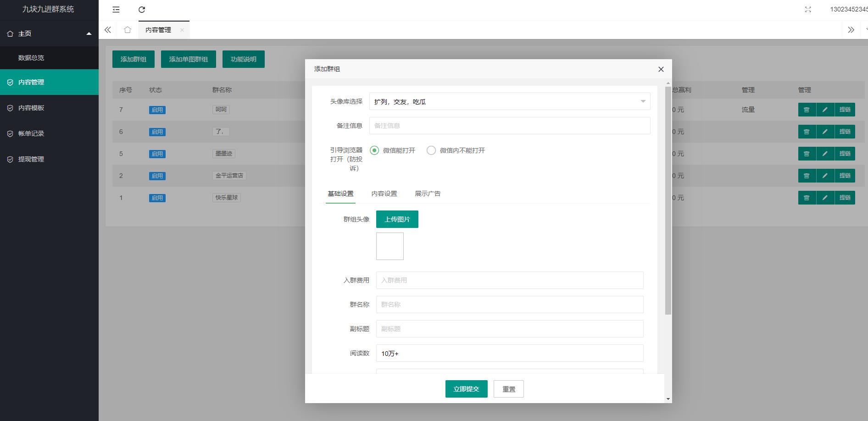Click the fullscreen icon in header
The image size is (868, 421).
tap(808, 10)
